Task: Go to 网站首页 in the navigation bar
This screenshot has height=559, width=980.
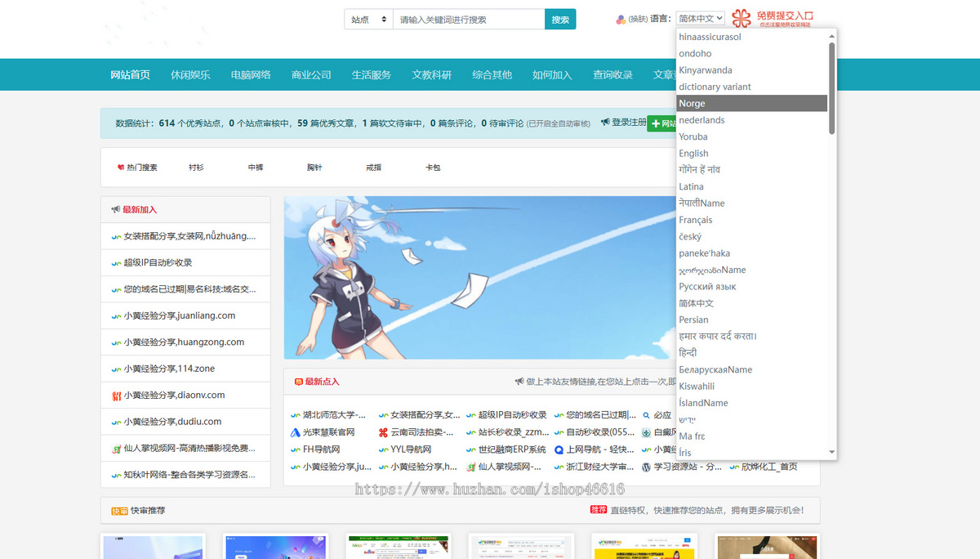Action: [131, 74]
